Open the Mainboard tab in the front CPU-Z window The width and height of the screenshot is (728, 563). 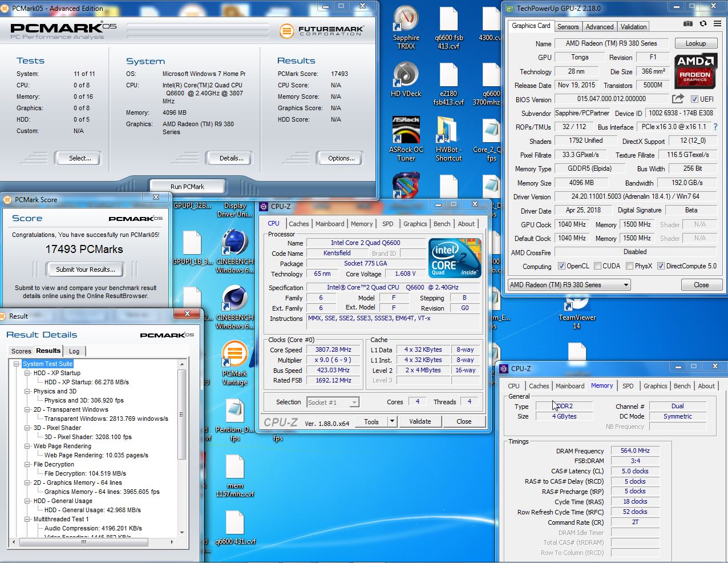pos(330,224)
